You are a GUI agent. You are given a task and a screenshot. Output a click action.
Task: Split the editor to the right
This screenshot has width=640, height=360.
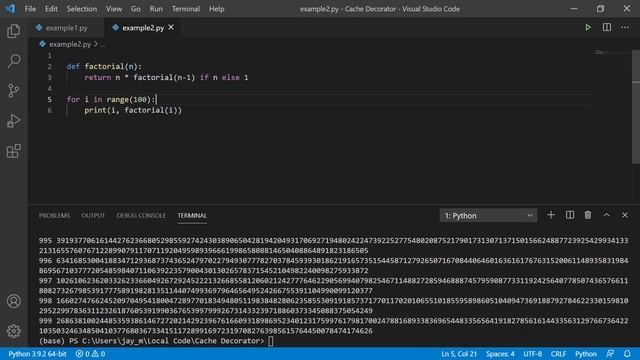click(607, 27)
